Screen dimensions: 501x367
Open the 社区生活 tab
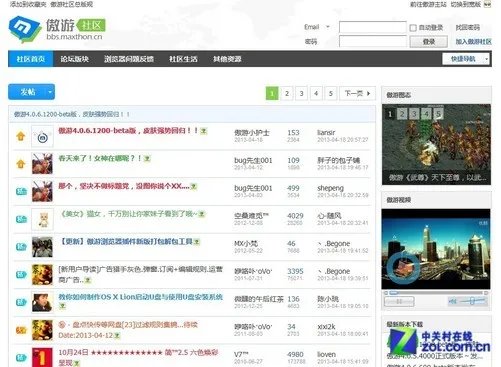183,59
